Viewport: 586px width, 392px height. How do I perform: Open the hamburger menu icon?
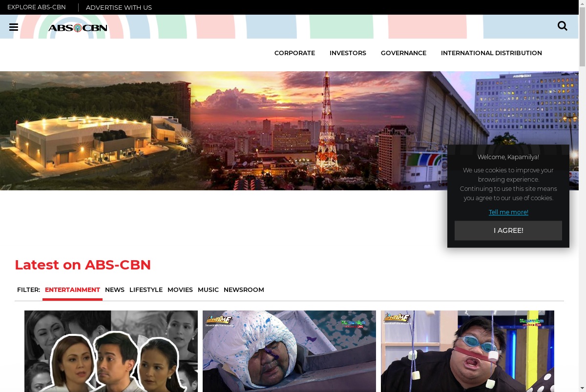pos(14,27)
